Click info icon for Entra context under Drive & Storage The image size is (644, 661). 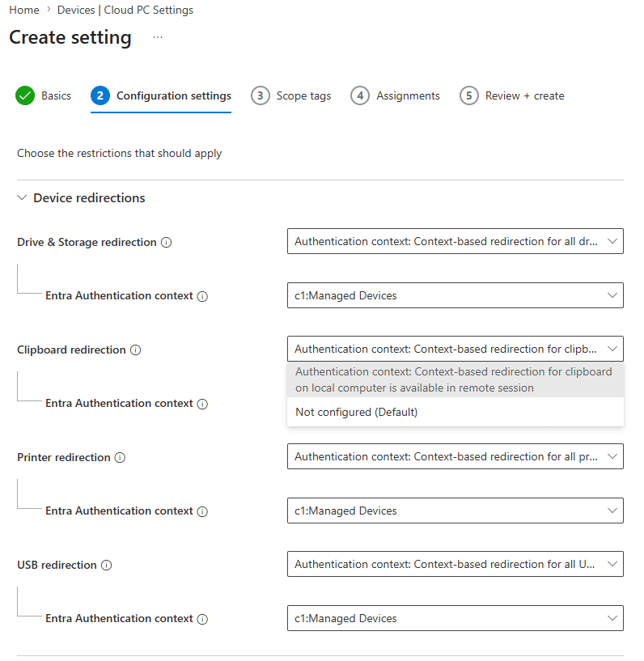coord(203,296)
